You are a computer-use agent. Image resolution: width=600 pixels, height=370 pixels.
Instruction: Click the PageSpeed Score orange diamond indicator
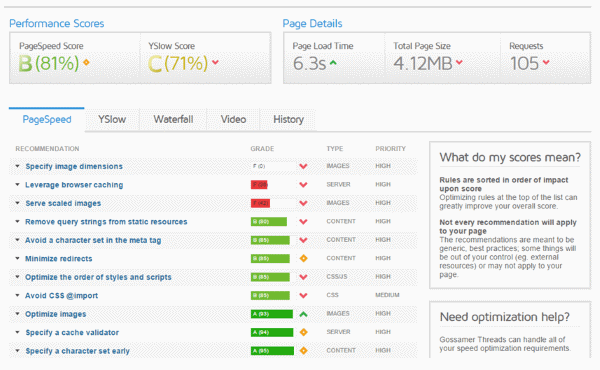[86, 62]
